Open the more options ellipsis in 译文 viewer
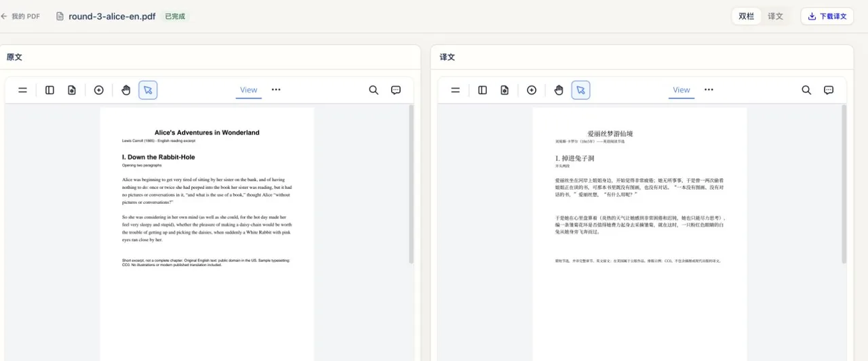This screenshot has height=361, width=868. (x=709, y=89)
